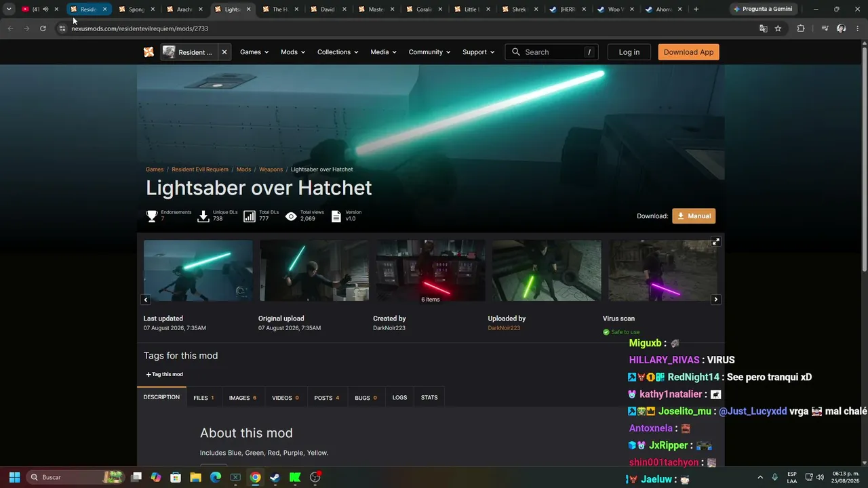The width and height of the screenshot is (868, 488).
Task: Go to Resident Evil Requiem breadcrumb
Action: click(200, 169)
